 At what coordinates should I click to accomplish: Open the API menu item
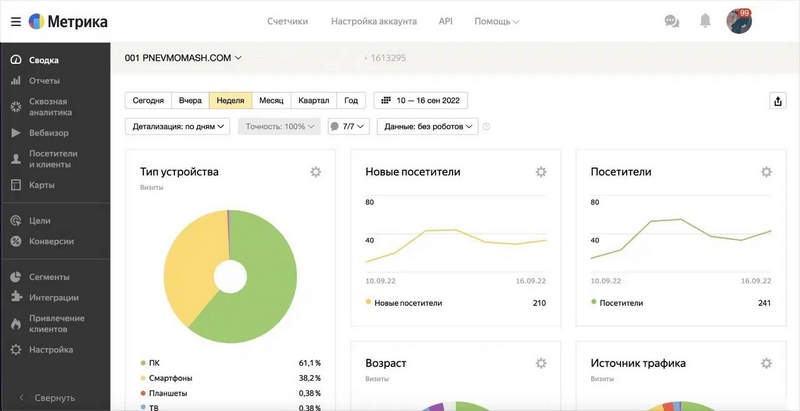pyautogui.click(x=445, y=21)
